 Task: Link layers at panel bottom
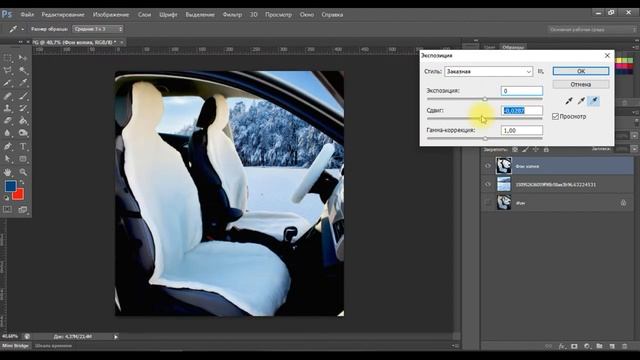[549, 346]
